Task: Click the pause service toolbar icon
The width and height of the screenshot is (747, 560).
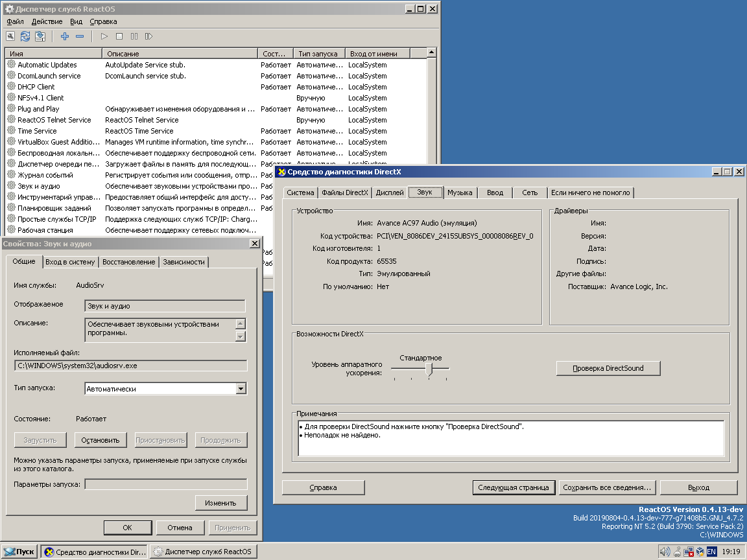Action: click(134, 36)
